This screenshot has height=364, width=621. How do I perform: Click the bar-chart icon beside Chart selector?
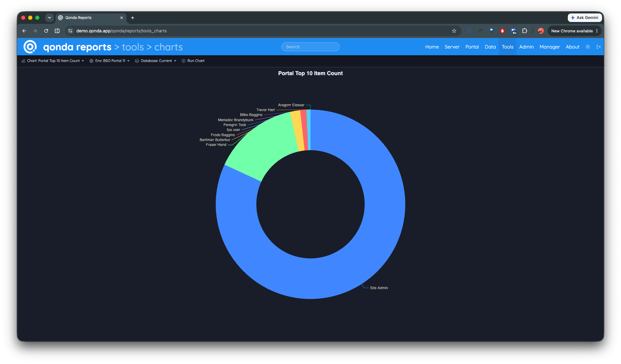click(23, 61)
